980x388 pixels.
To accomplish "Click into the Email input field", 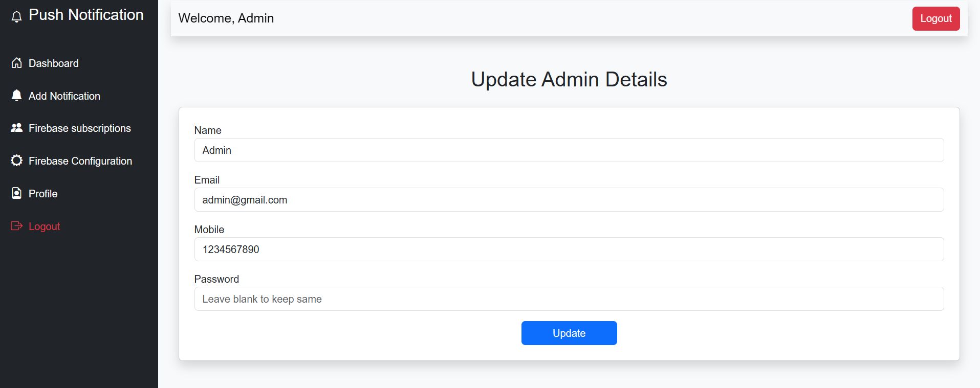I will click(569, 200).
